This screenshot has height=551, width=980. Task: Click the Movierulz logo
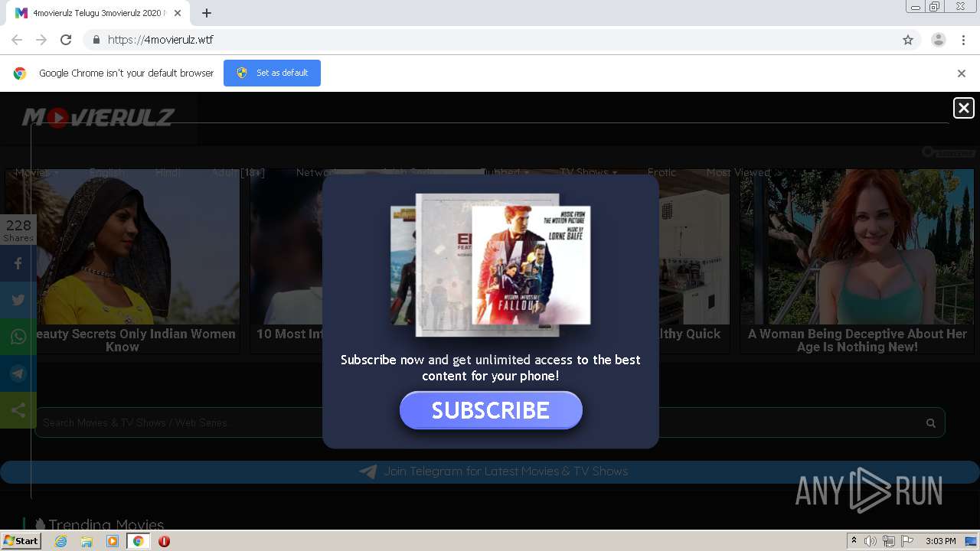click(98, 117)
